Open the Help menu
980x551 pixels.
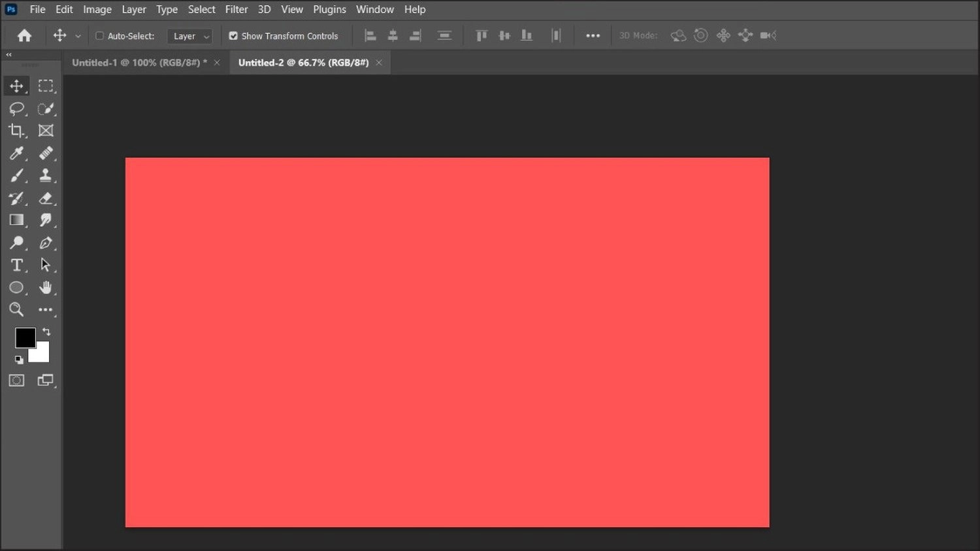(415, 10)
